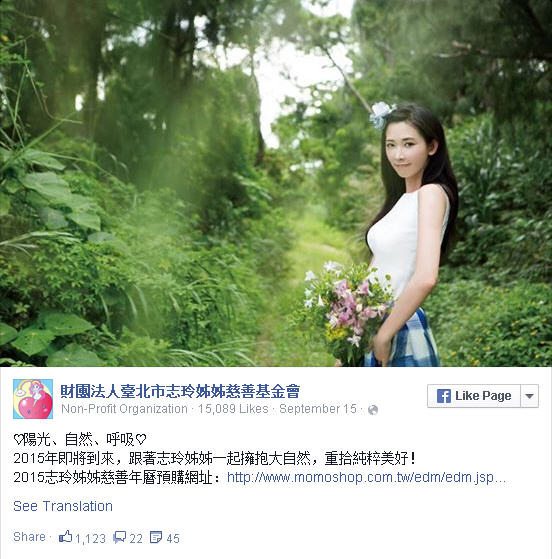
Task: Open the page's heart-shaped profile picture
Action: tap(33, 399)
